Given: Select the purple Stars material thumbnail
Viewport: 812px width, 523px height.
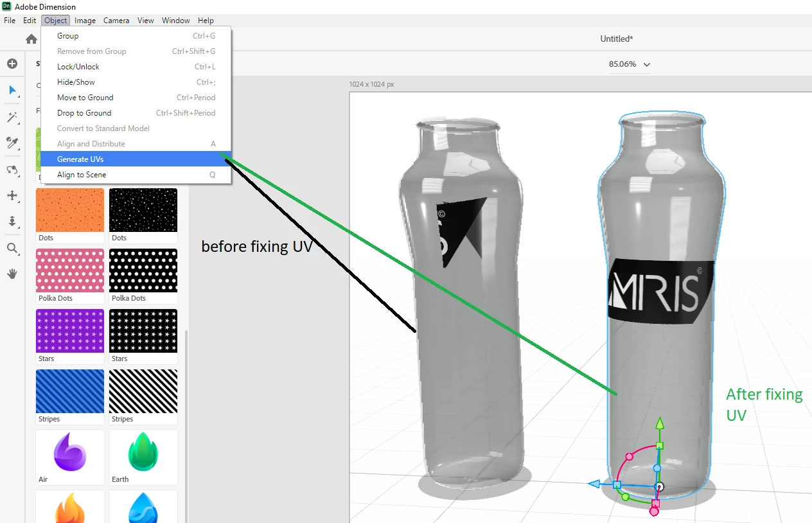Looking at the screenshot, I should click(x=70, y=331).
